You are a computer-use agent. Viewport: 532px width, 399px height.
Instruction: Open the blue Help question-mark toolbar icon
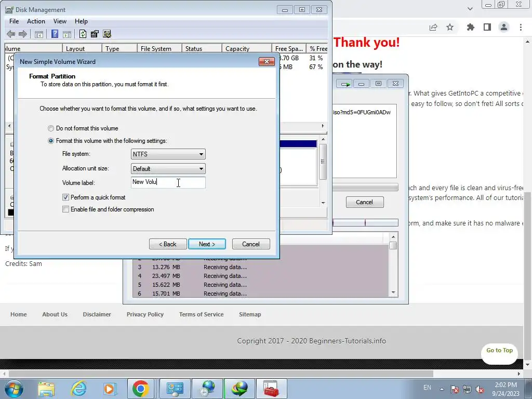click(x=55, y=34)
